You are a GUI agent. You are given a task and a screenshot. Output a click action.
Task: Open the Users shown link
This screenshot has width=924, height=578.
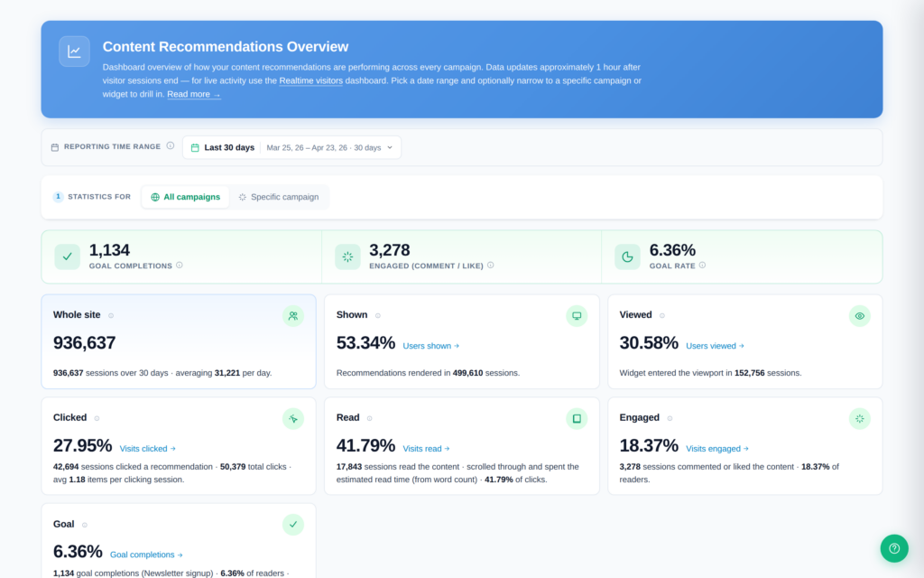(x=430, y=346)
